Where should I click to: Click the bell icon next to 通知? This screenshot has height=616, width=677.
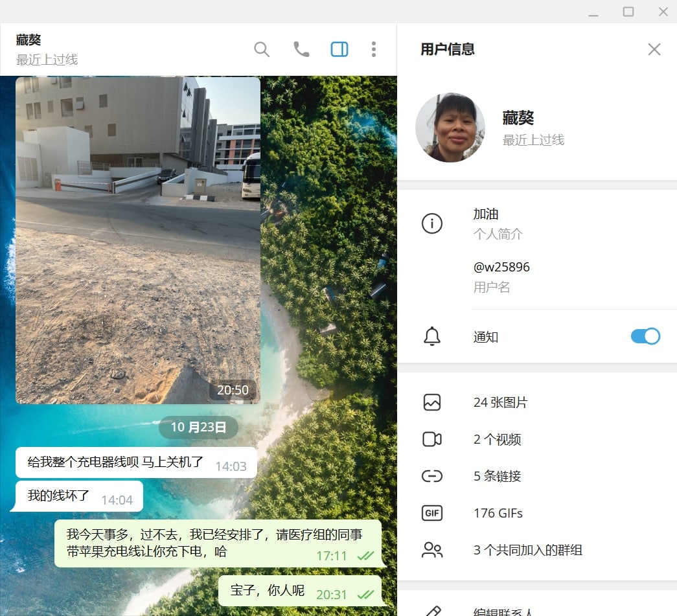pos(431,337)
